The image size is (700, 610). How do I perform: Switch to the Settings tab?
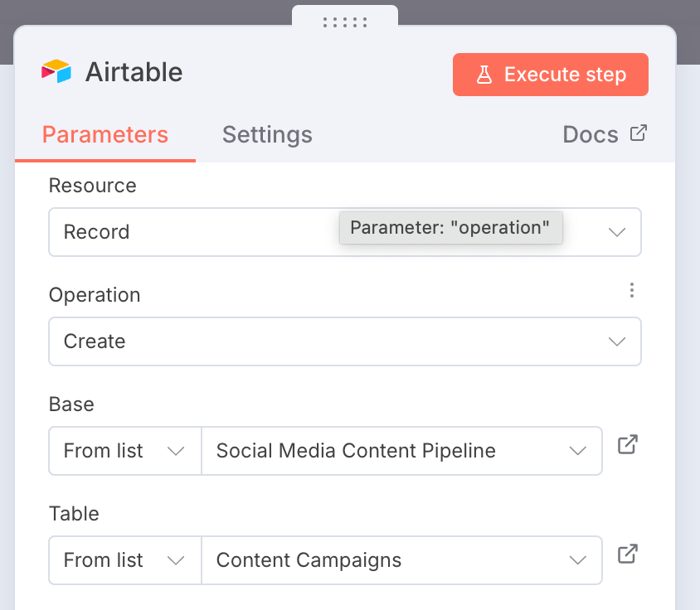(267, 134)
